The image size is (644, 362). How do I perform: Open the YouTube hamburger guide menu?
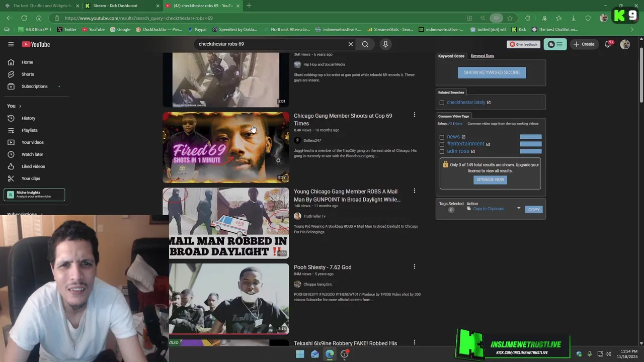coord(11,44)
